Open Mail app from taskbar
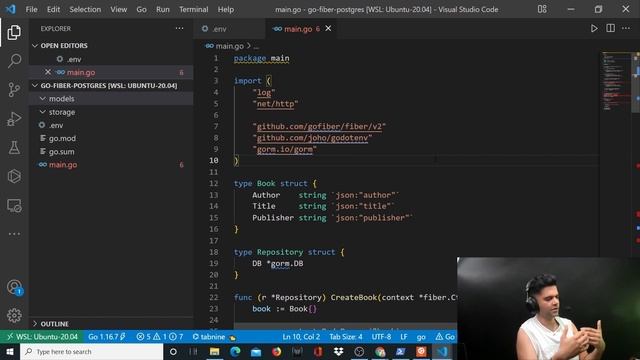Image resolution: width=640 pixels, height=360 pixels. (x=256, y=351)
